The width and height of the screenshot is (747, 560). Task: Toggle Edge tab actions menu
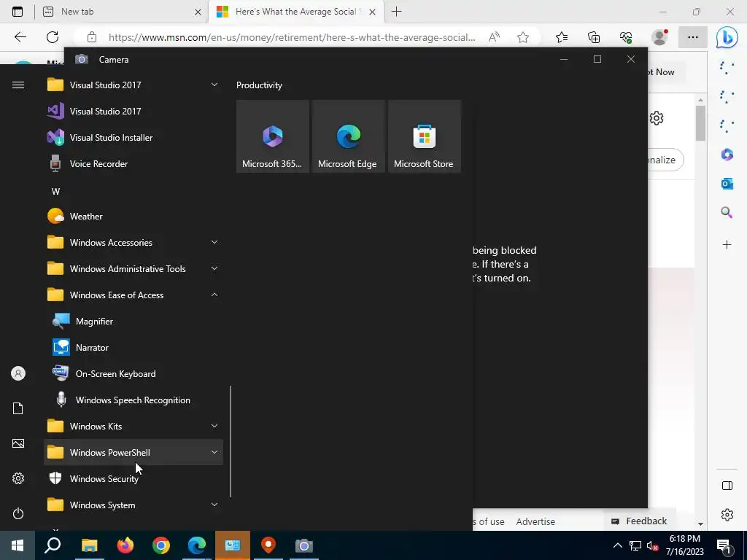coord(18,12)
